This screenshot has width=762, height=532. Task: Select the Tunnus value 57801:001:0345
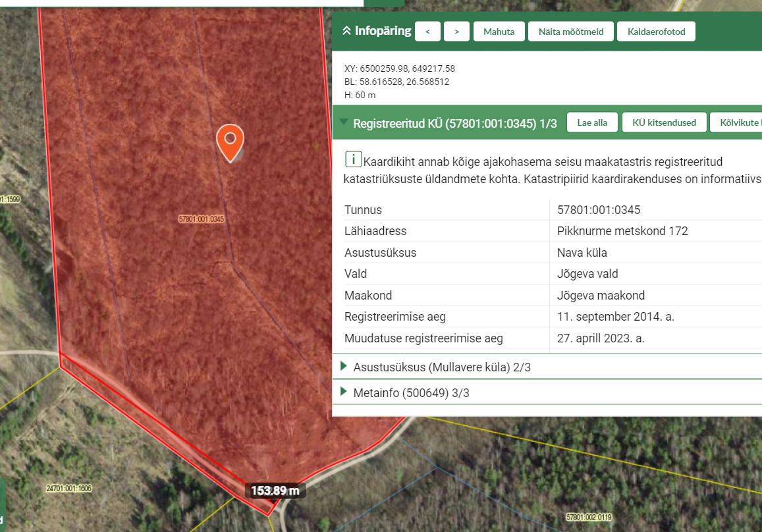pyautogui.click(x=599, y=210)
